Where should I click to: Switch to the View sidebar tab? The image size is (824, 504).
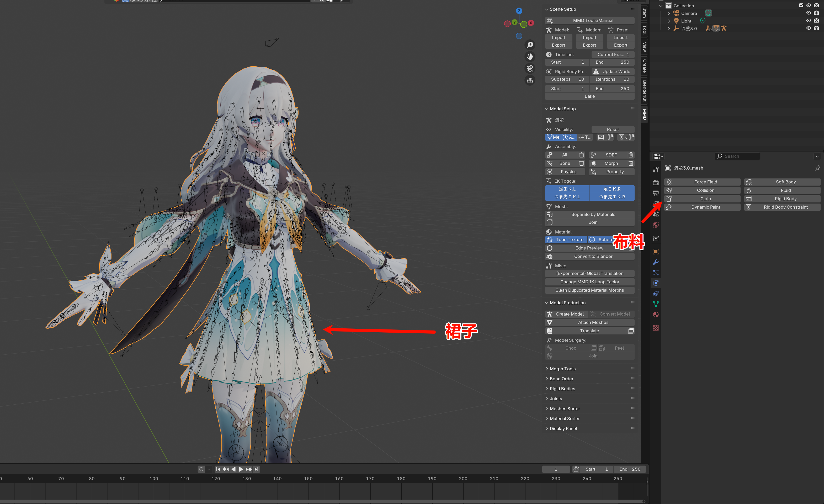[x=645, y=47]
